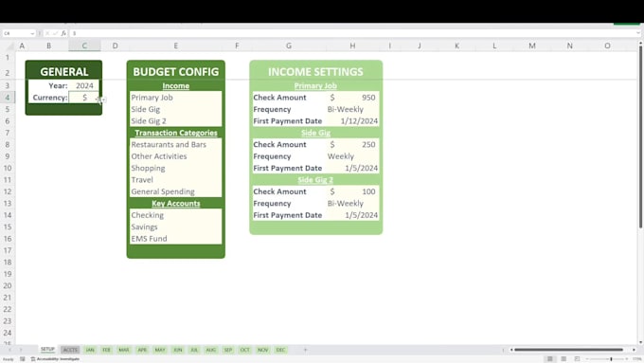The height and width of the screenshot is (363, 644).
Task: Open the Currency cell dropdown arrow
Action: click(102, 99)
